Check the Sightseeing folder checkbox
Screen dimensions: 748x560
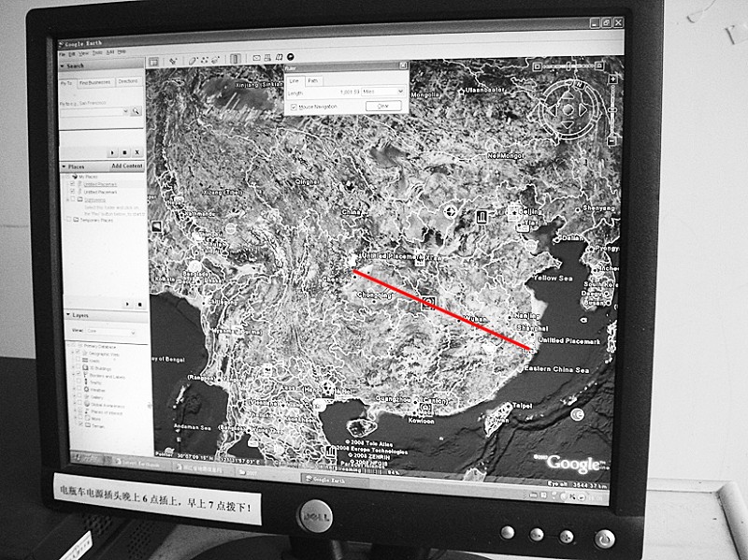[x=73, y=199]
